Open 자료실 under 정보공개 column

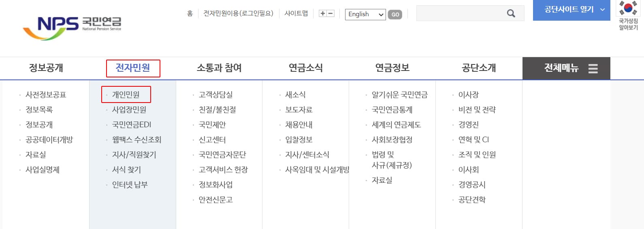point(36,155)
